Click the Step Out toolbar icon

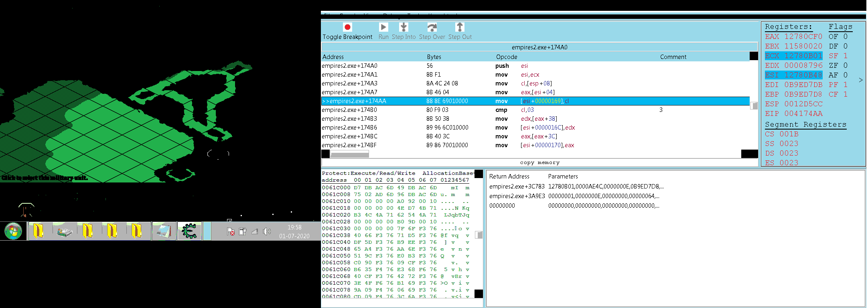tap(460, 27)
